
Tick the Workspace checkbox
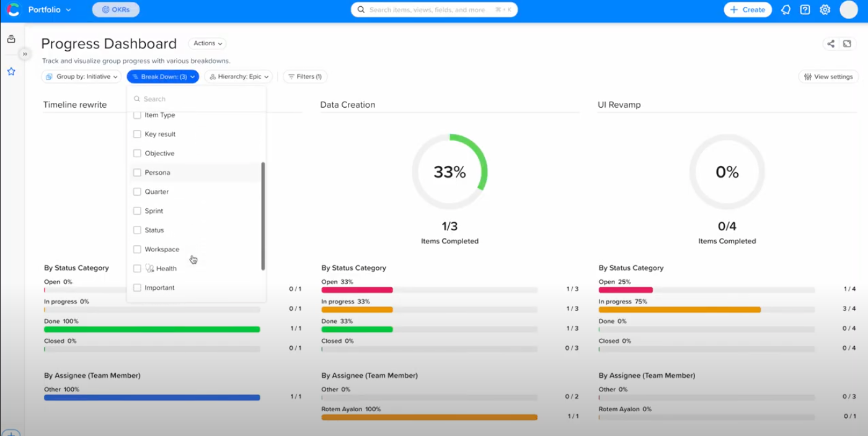click(x=137, y=250)
